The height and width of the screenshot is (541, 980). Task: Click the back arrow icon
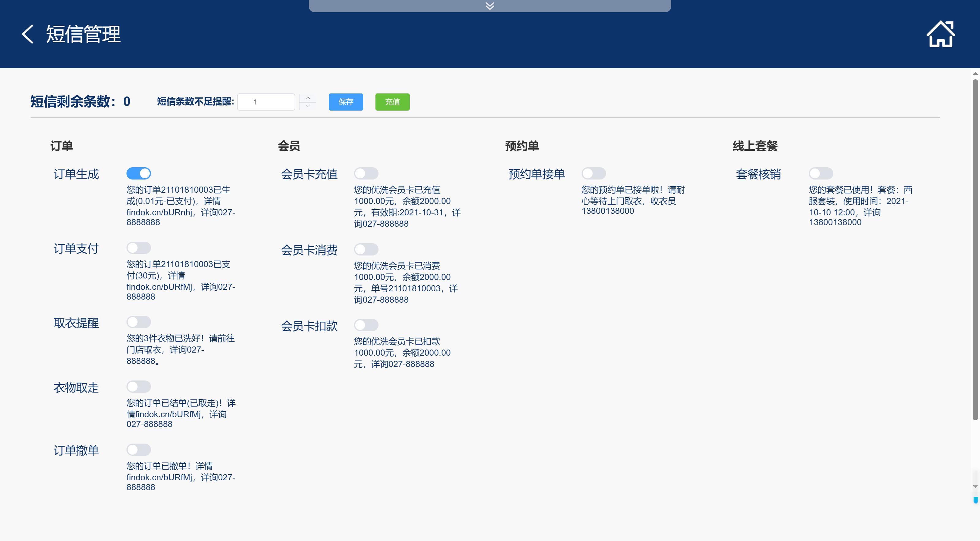pyautogui.click(x=27, y=34)
